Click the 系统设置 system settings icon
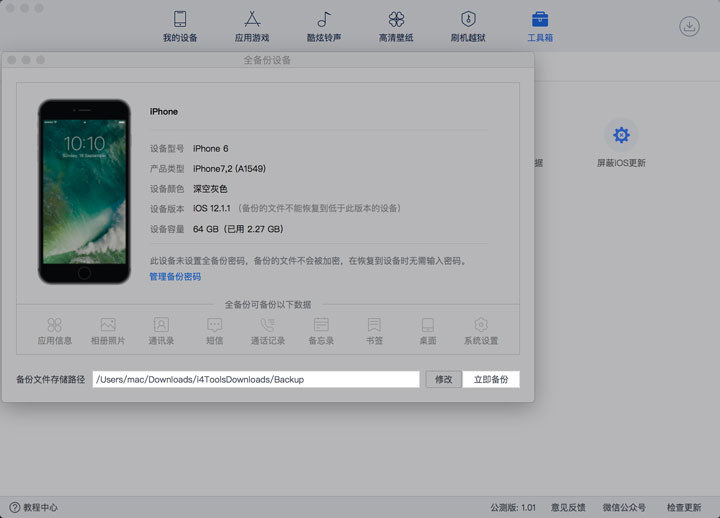The height and width of the screenshot is (518, 720). 481,325
